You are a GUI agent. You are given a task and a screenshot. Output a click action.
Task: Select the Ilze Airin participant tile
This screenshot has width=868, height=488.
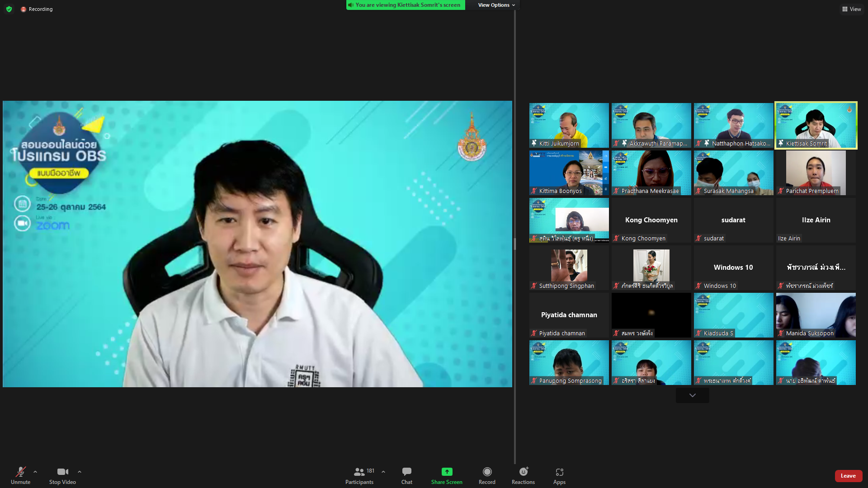pos(816,221)
